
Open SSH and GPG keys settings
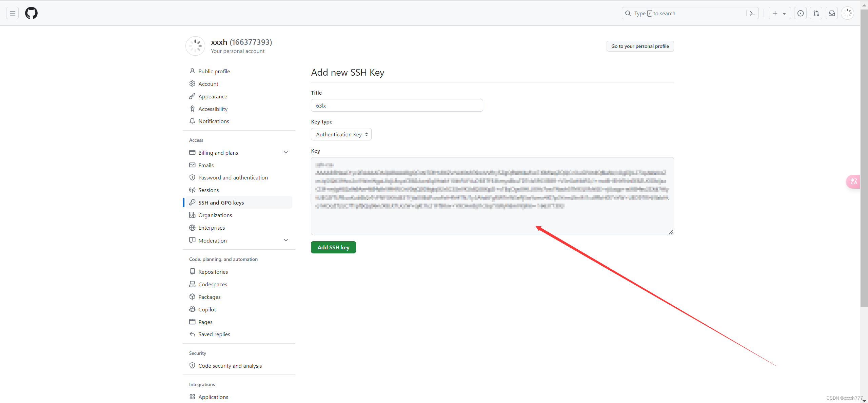pyautogui.click(x=221, y=203)
